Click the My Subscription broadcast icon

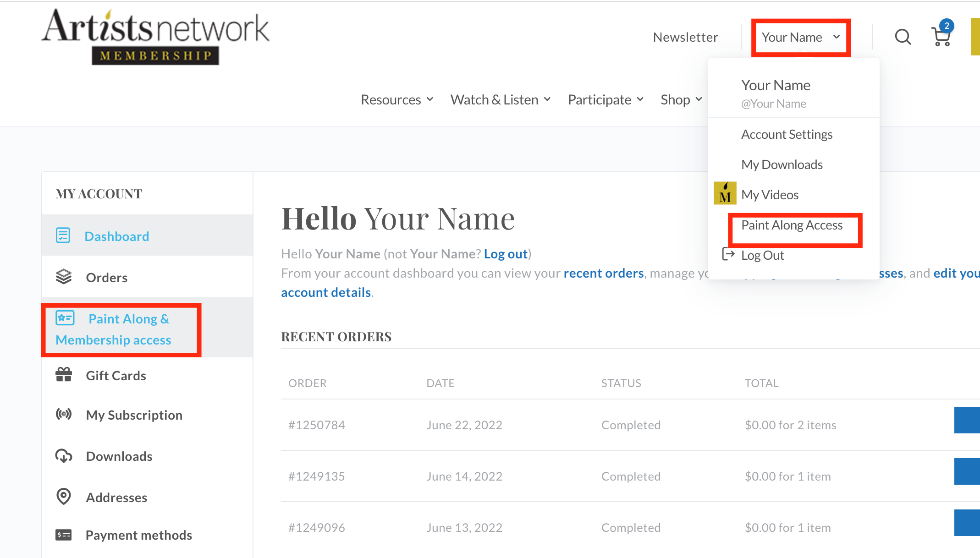pos(64,414)
